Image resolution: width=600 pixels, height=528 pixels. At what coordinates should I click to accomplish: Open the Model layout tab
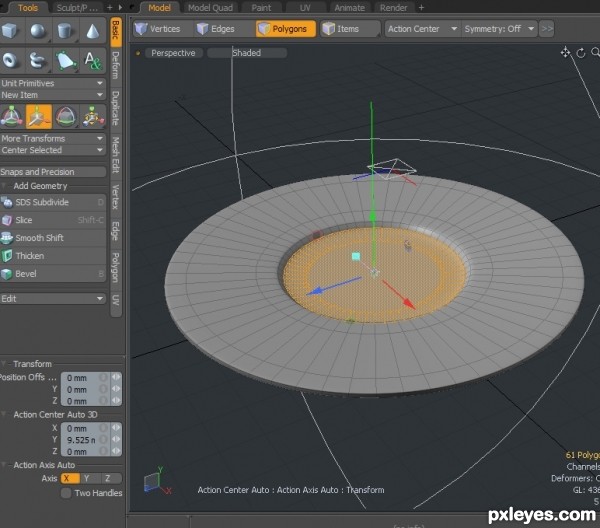pyautogui.click(x=159, y=8)
